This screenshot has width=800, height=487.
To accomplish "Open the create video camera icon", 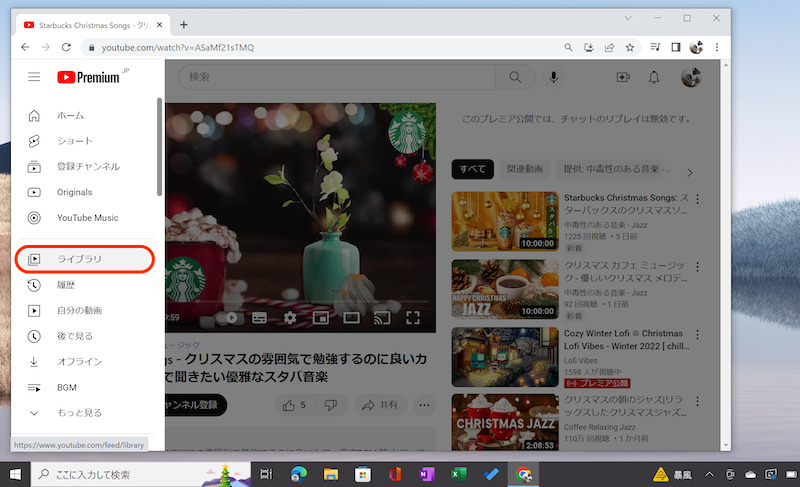I will [623, 77].
